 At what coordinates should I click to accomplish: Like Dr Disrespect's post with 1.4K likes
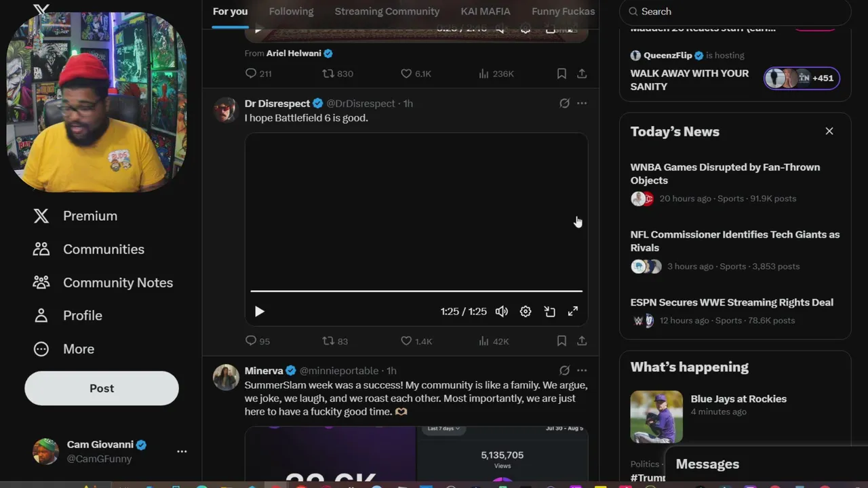(x=416, y=341)
